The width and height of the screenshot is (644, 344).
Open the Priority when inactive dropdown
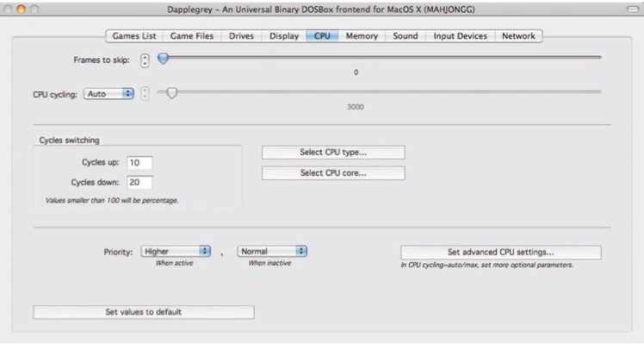pos(272,252)
